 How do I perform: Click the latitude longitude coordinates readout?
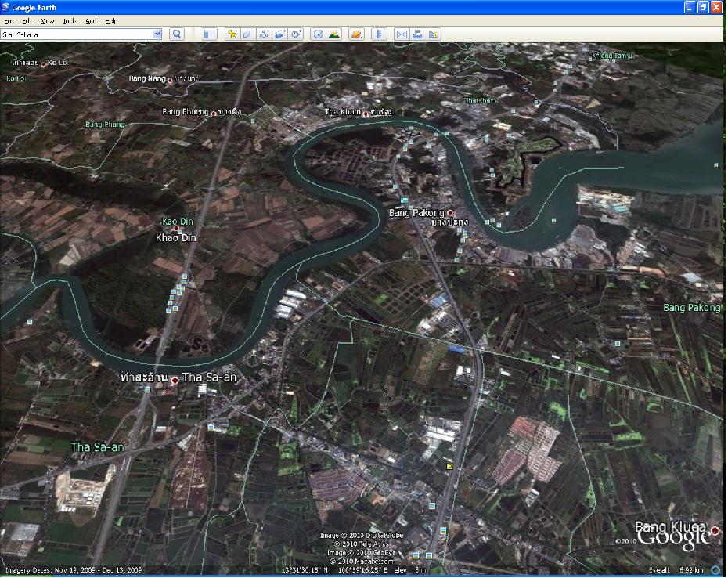click(335, 570)
